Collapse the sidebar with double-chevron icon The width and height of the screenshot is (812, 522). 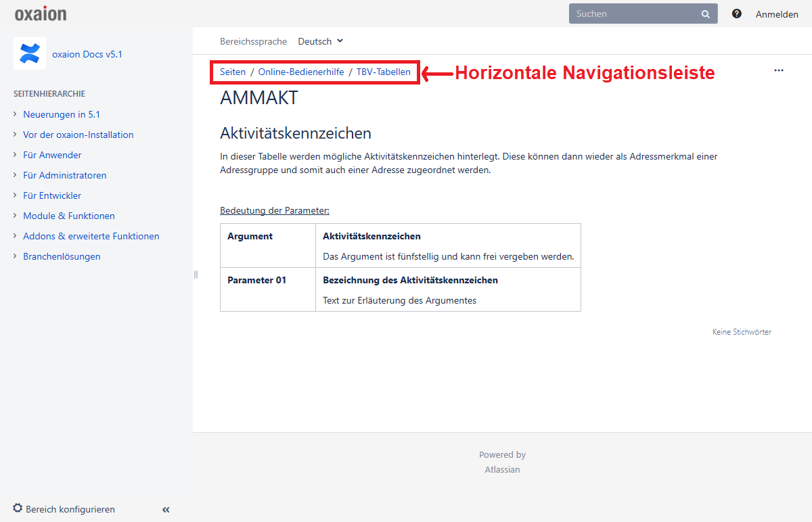click(x=166, y=510)
